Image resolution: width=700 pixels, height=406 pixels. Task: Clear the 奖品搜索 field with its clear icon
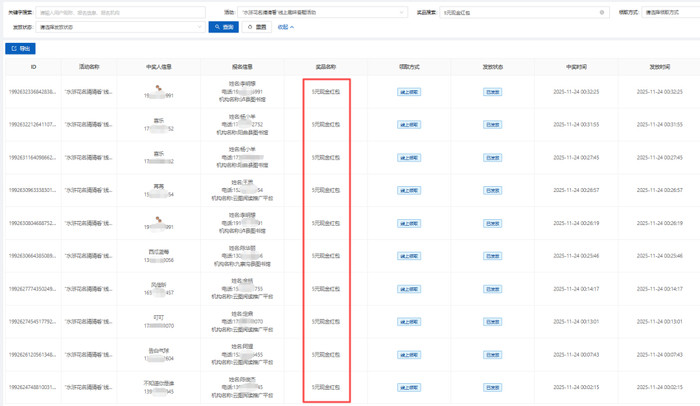(602, 13)
